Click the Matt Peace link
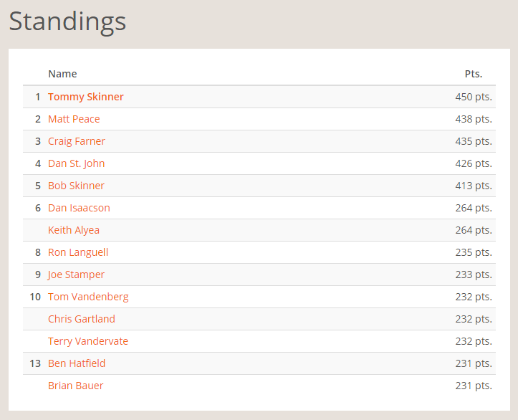This screenshot has width=518, height=420. click(x=74, y=119)
